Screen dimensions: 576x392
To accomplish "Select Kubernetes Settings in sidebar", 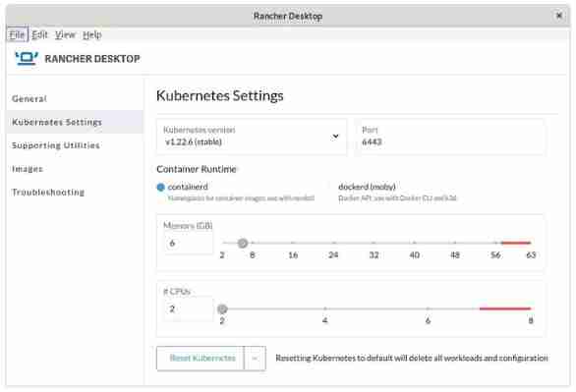I will click(x=75, y=122).
